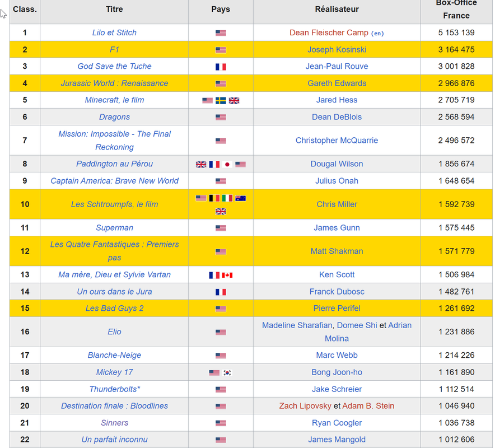
Task: Open the Zach Lipovsky red link
Action: click(305, 406)
